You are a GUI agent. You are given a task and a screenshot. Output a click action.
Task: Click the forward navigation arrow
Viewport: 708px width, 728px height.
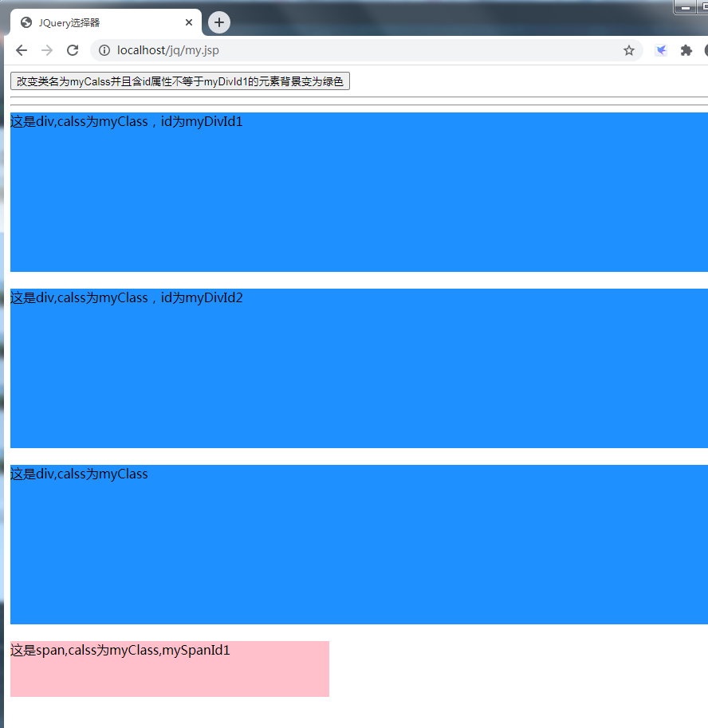coord(47,50)
